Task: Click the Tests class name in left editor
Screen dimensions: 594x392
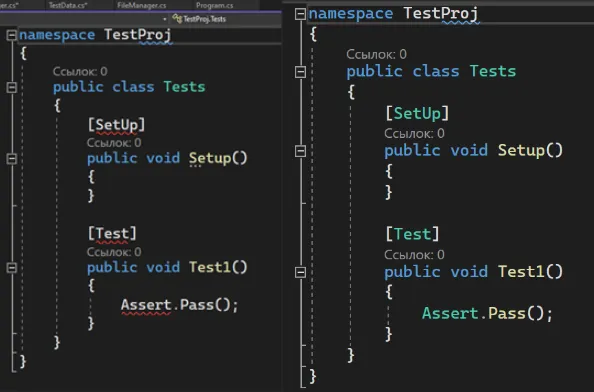Action: [x=184, y=87]
